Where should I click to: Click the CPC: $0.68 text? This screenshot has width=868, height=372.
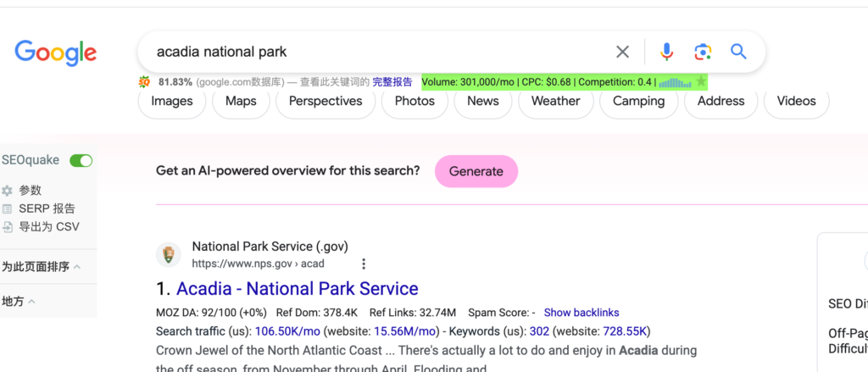(x=547, y=82)
